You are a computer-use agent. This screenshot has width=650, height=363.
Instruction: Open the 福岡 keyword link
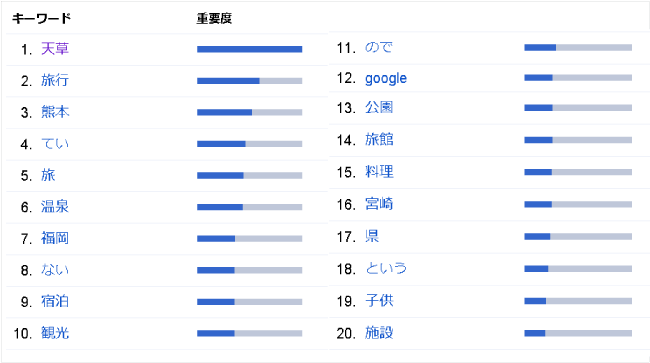(55, 238)
